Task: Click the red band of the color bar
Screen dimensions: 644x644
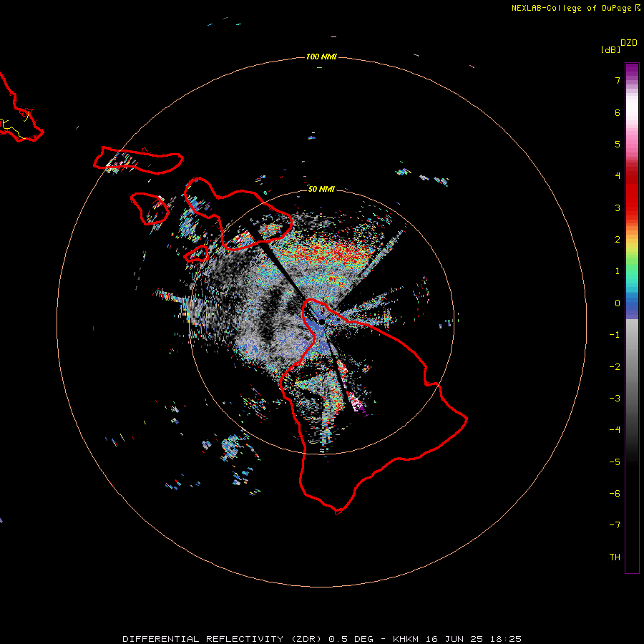Action: [x=632, y=193]
